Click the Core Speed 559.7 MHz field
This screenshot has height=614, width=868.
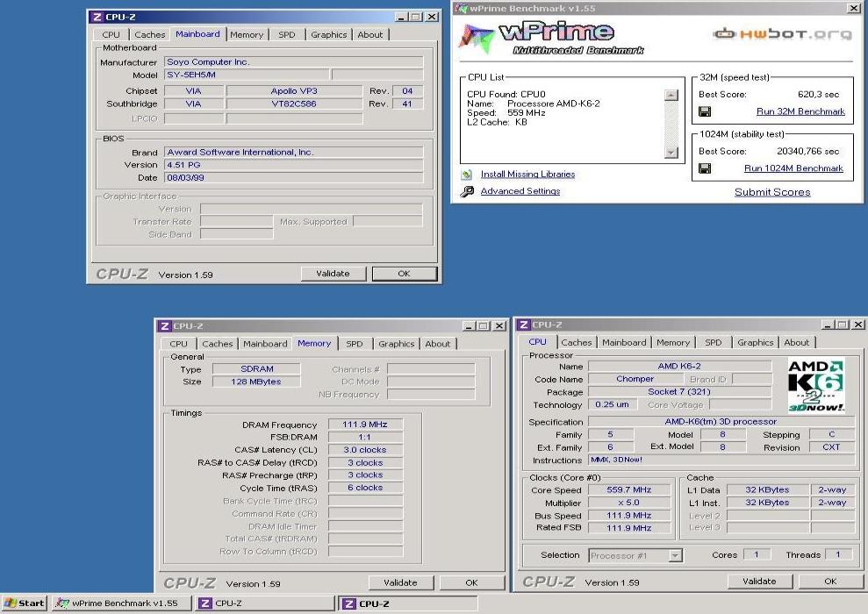pos(629,490)
